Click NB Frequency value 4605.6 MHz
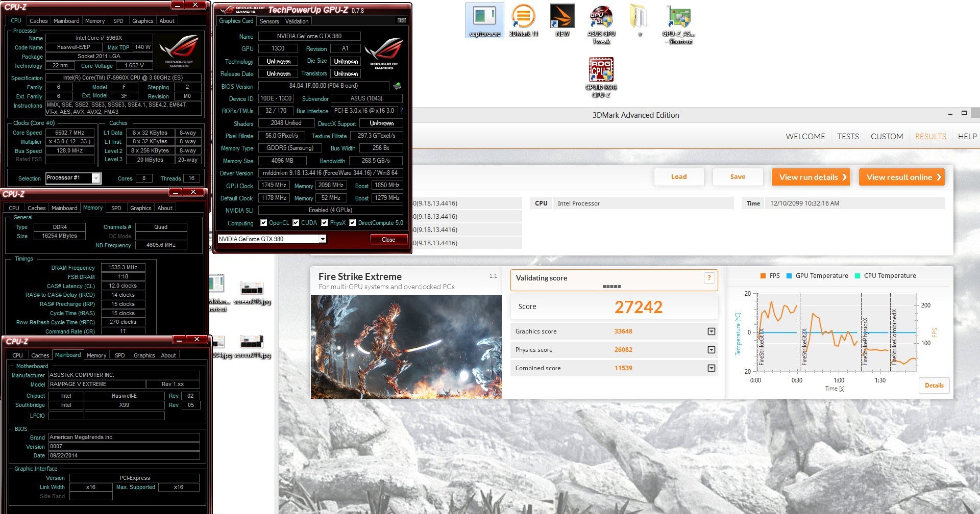The image size is (980, 514). [x=161, y=245]
